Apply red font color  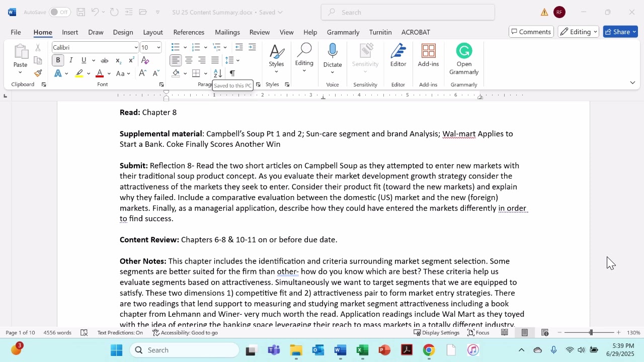tap(100, 73)
